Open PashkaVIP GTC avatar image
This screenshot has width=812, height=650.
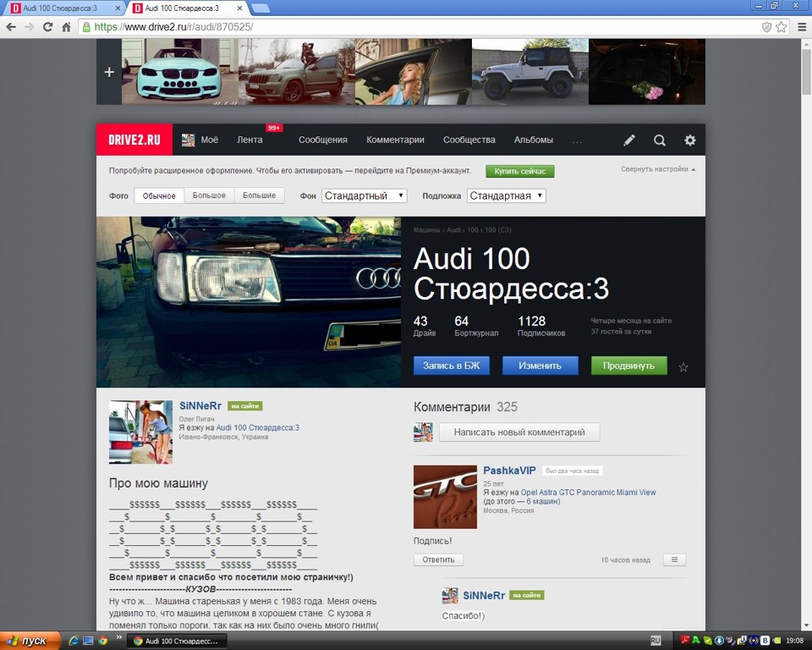[445, 497]
